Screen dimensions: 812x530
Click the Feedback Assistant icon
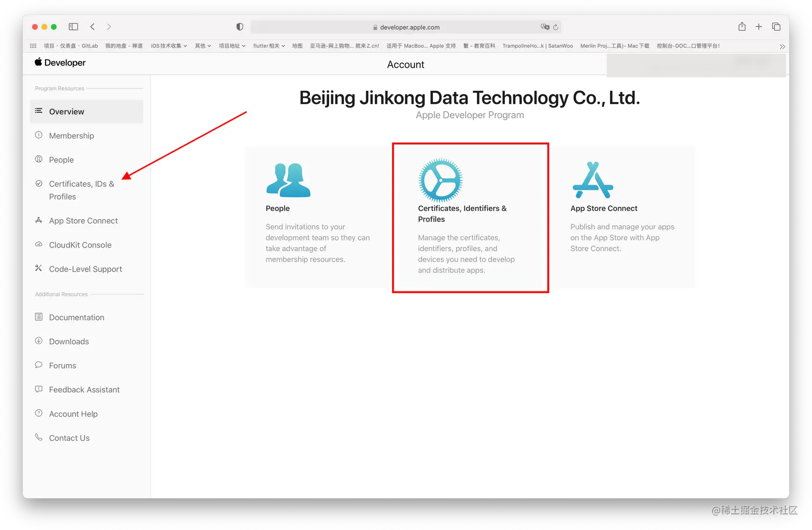click(x=39, y=389)
